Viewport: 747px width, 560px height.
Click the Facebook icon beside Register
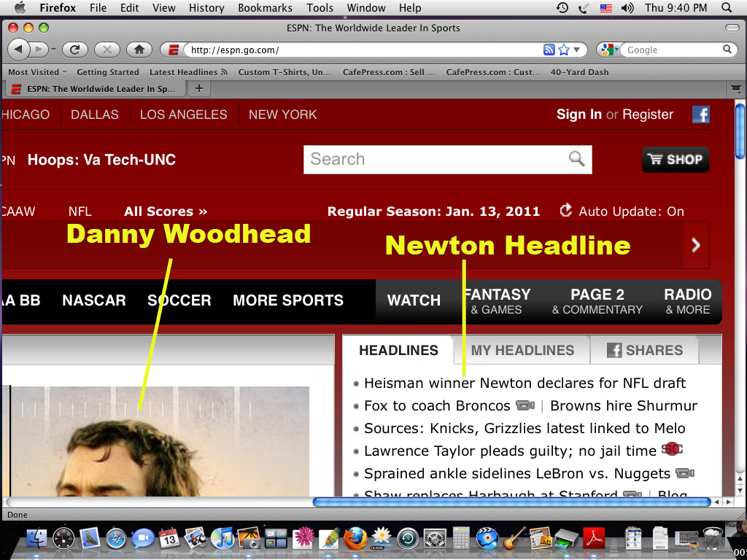[701, 114]
